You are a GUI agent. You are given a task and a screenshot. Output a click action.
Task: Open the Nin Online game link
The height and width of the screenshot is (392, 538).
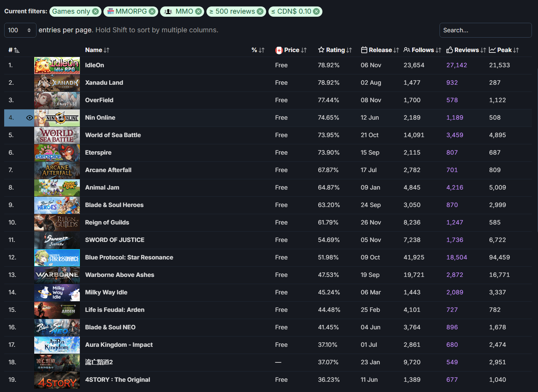(100, 118)
